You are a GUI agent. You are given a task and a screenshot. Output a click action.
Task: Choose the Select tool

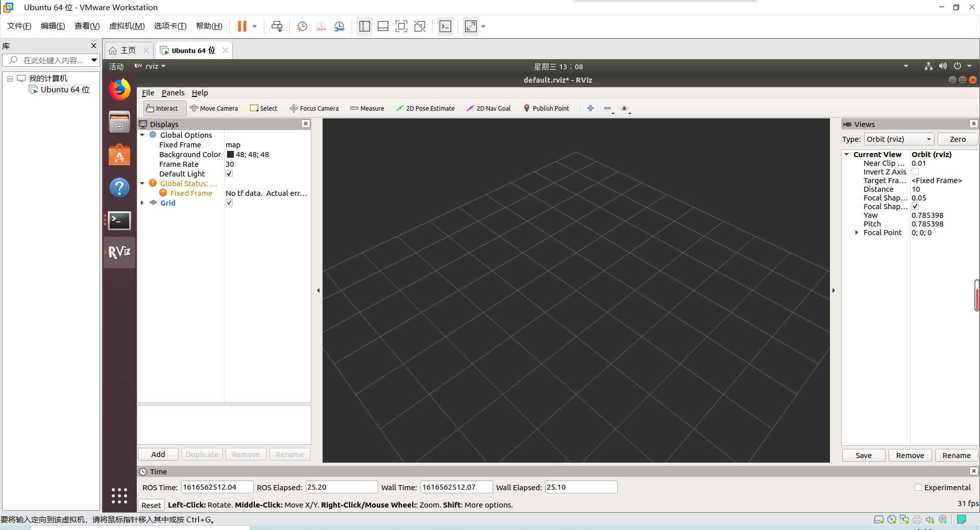(x=263, y=108)
